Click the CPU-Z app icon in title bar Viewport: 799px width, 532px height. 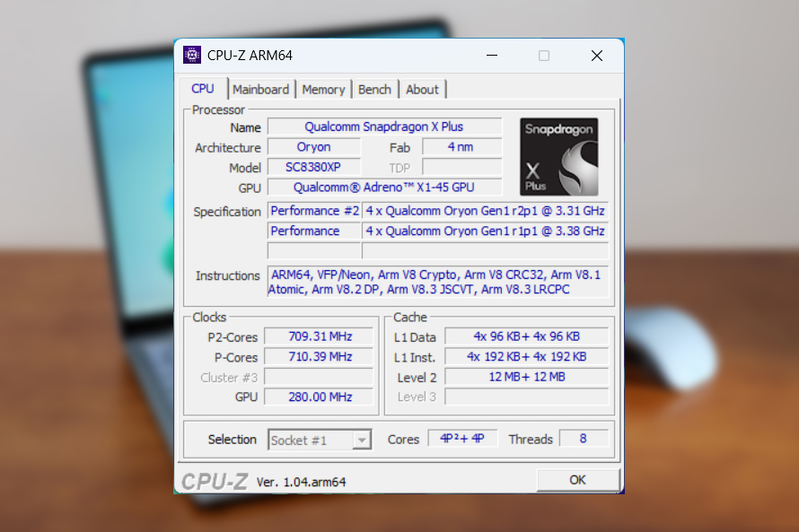pos(192,56)
